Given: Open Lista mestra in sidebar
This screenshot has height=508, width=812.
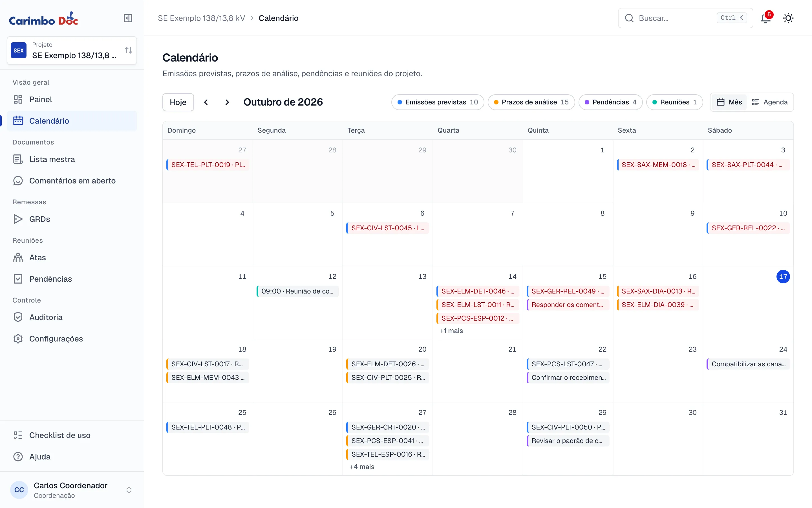Looking at the screenshot, I should pos(72,159).
